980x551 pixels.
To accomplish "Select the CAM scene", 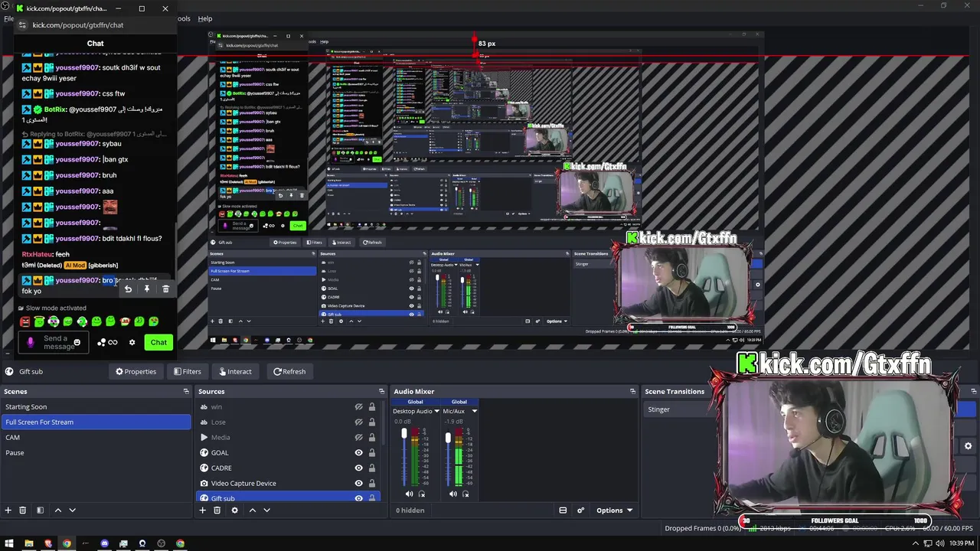I will [96, 438].
